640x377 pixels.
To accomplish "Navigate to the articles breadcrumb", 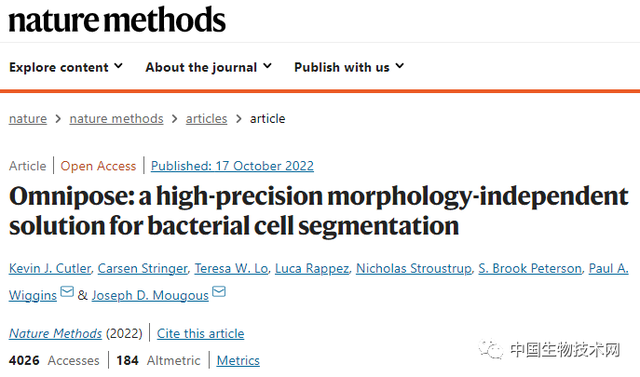I will click(206, 119).
